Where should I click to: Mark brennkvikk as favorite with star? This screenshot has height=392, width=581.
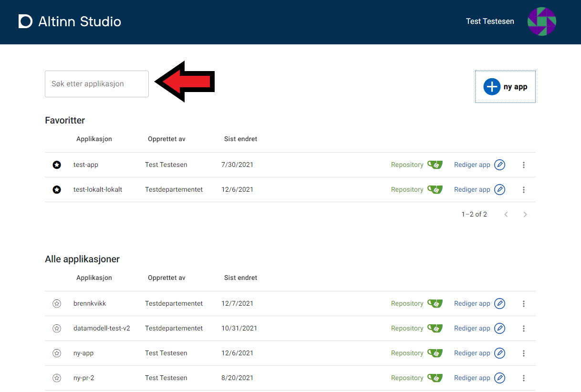coord(57,303)
